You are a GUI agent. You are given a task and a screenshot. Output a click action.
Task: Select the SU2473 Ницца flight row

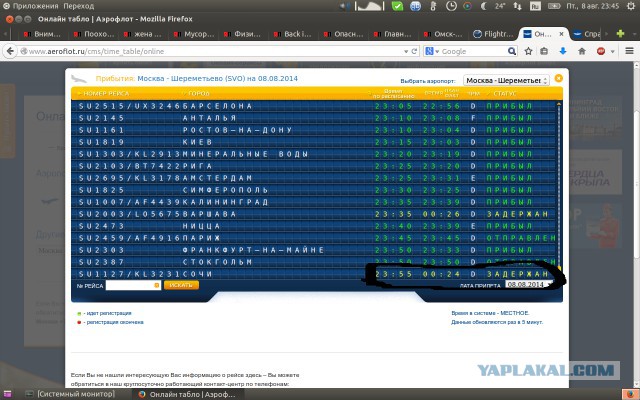click(x=313, y=226)
